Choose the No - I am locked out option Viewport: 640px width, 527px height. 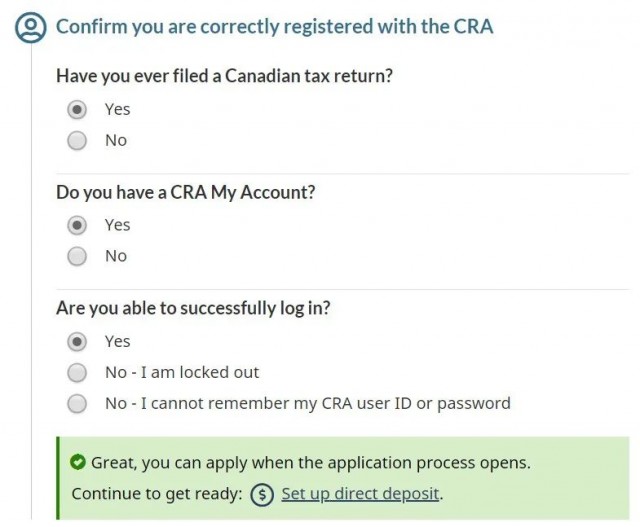click(77, 372)
